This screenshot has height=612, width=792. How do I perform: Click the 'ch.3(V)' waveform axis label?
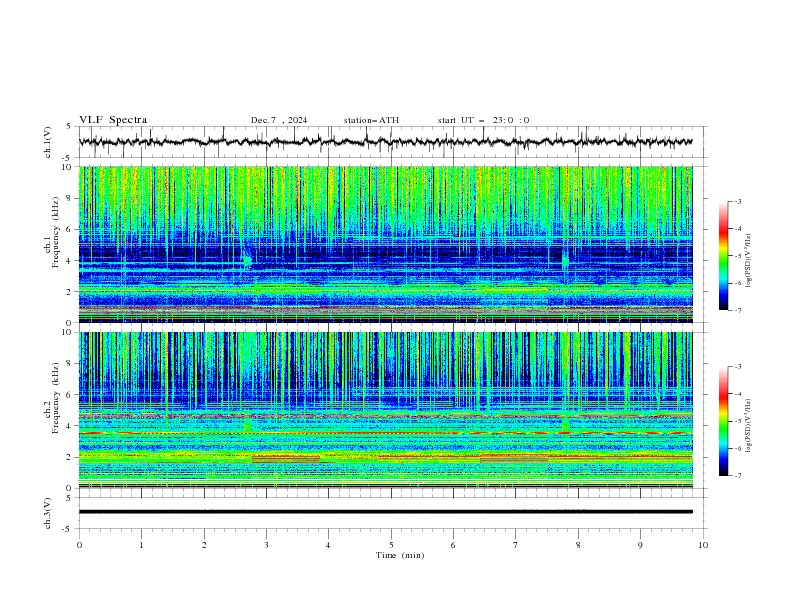[x=48, y=513]
